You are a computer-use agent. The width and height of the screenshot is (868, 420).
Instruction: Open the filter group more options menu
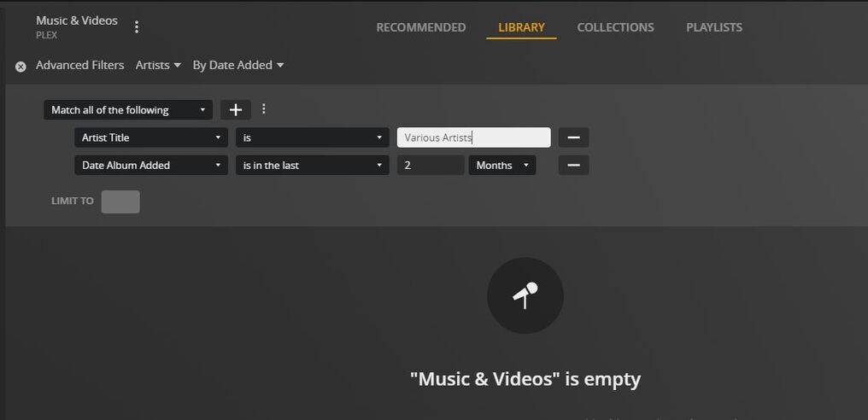pyautogui.click(x=264, y=109)
